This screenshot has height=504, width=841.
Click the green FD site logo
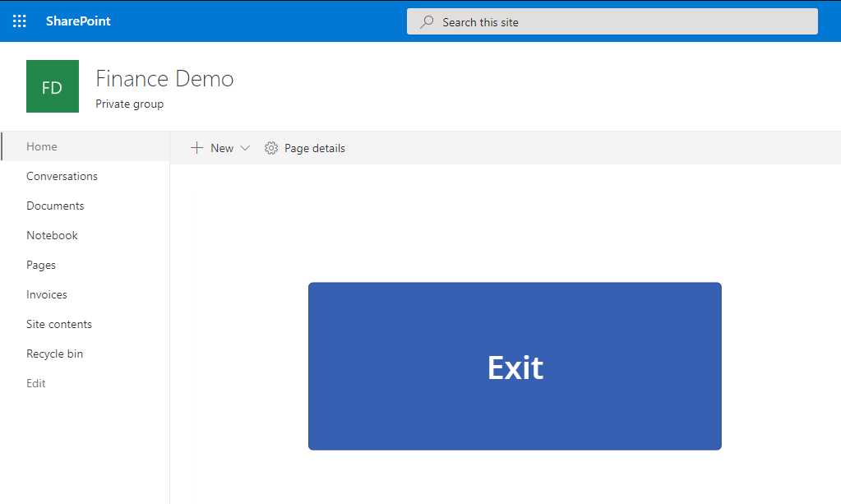(53, 86)
